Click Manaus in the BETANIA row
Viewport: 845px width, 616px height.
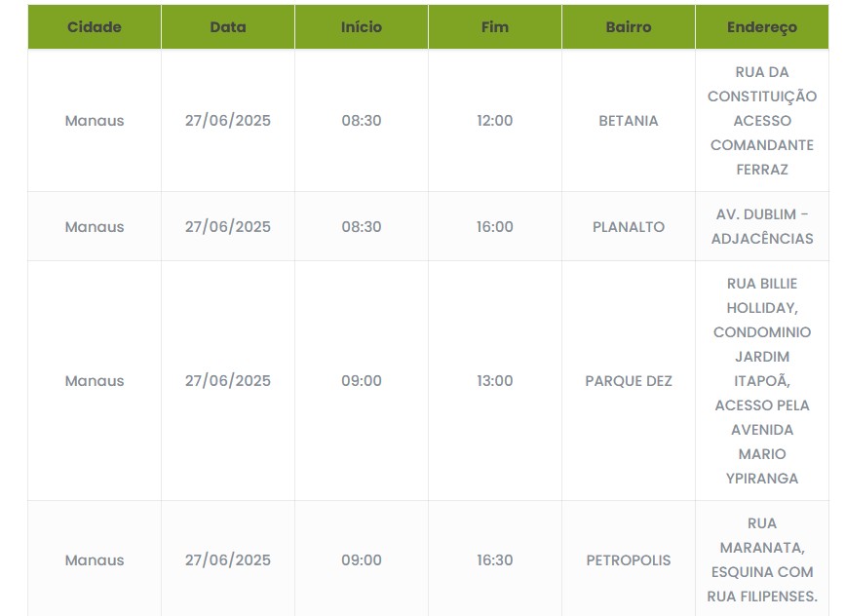95,121
